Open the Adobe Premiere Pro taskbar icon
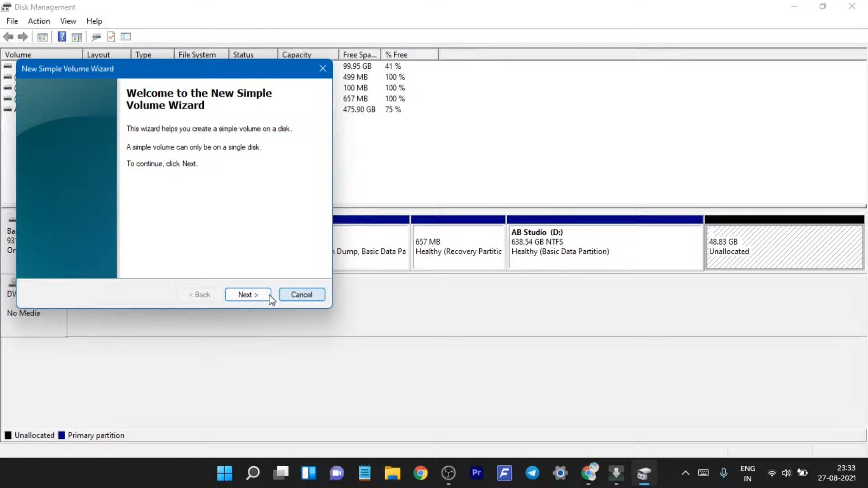Screen dimensions: 868x488 click(476, 473)
